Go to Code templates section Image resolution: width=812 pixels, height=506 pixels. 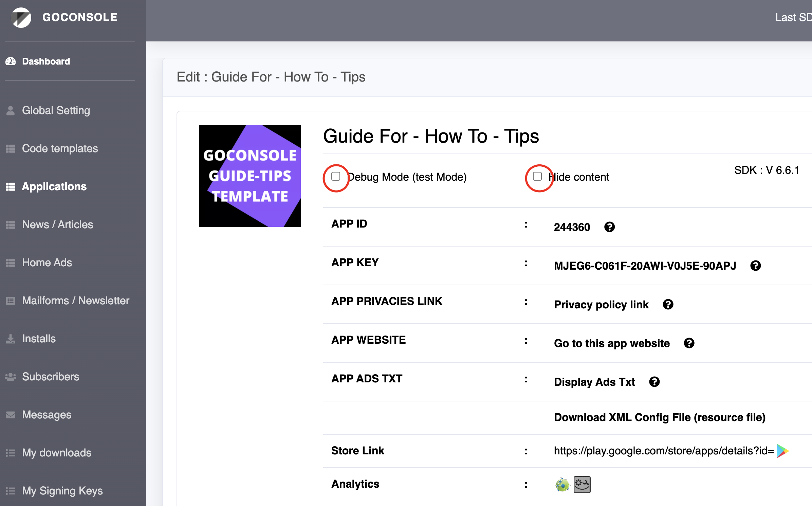point(60,148)
